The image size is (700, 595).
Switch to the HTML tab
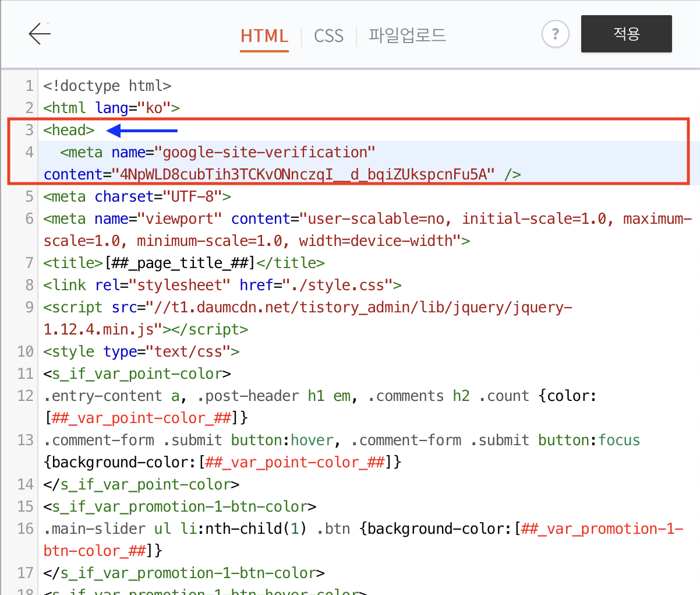click(x=264, y=36)
